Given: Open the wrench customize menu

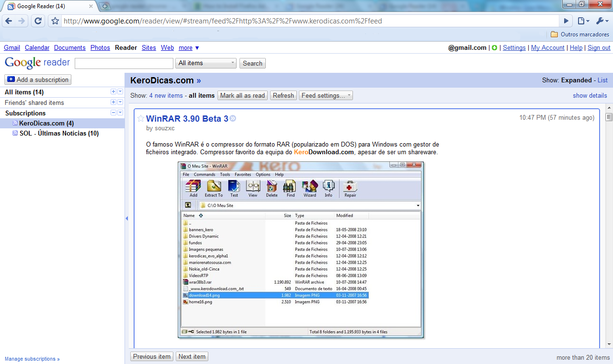Looking at the screenshot, I should click(602, 21).
